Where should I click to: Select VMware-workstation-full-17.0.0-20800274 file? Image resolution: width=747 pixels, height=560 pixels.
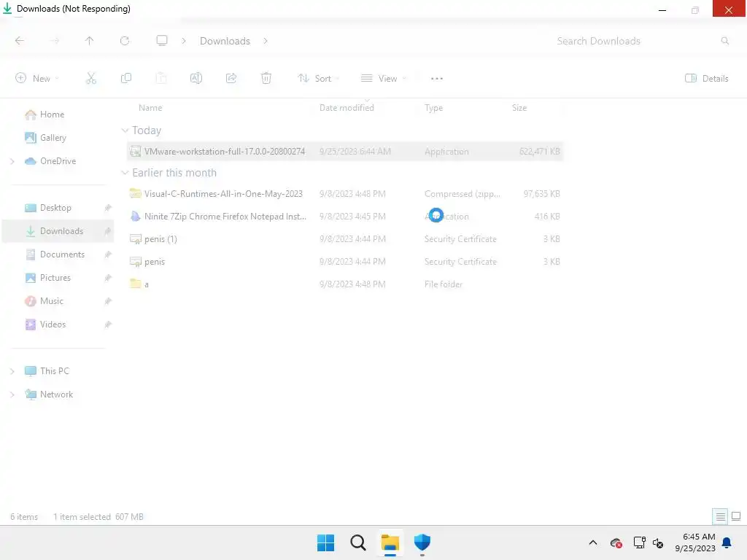point(345,152)
